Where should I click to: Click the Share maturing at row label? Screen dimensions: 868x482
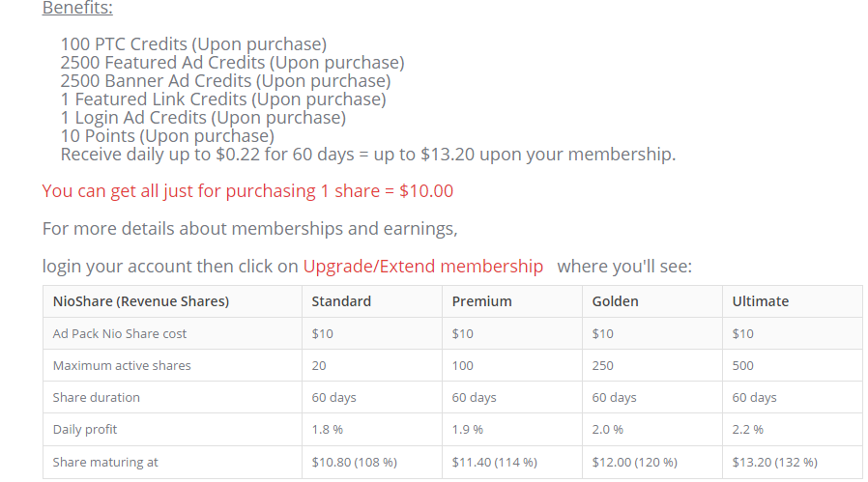pyautogui.click(x=105, y=462)
